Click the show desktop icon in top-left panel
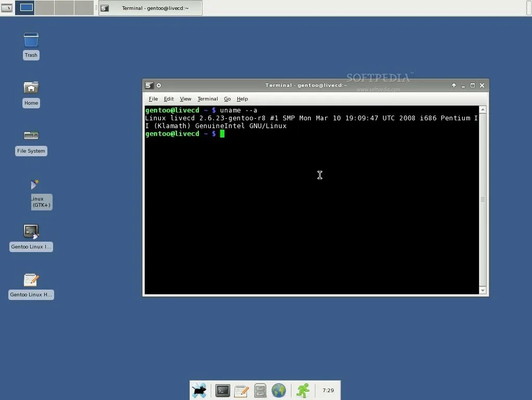Viewport: 532px width, 400px height. coord(7,8)
